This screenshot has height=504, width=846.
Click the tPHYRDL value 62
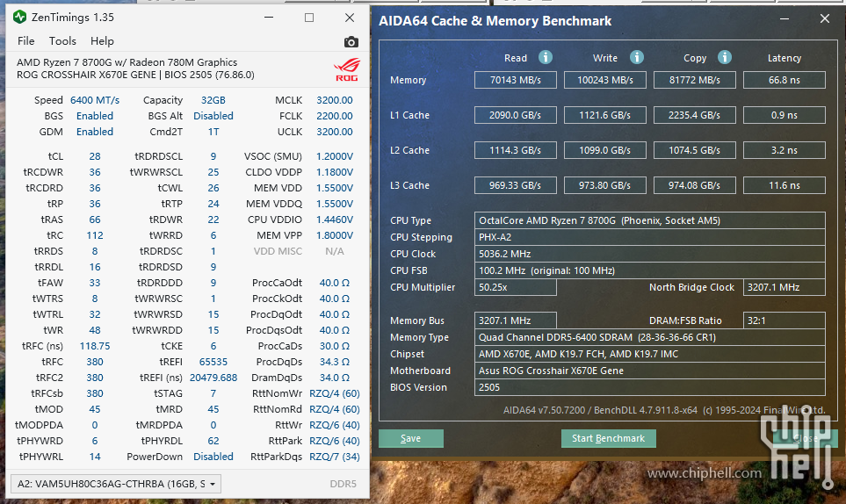tap(213, 441)
